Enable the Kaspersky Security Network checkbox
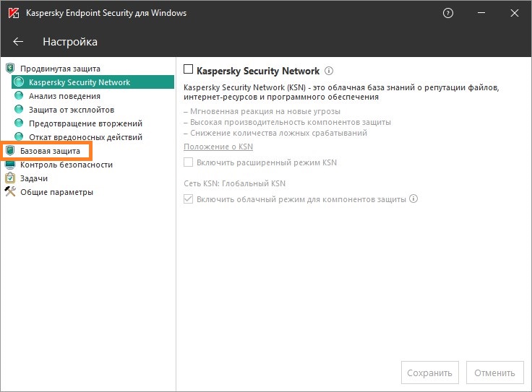Viewport: 532px width, 392px height. [x=189, y=70]
